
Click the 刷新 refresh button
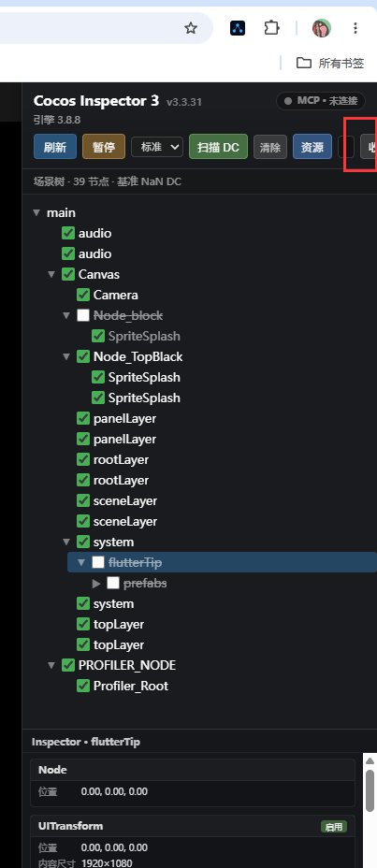pyautogui.click(x=55, y=147)
